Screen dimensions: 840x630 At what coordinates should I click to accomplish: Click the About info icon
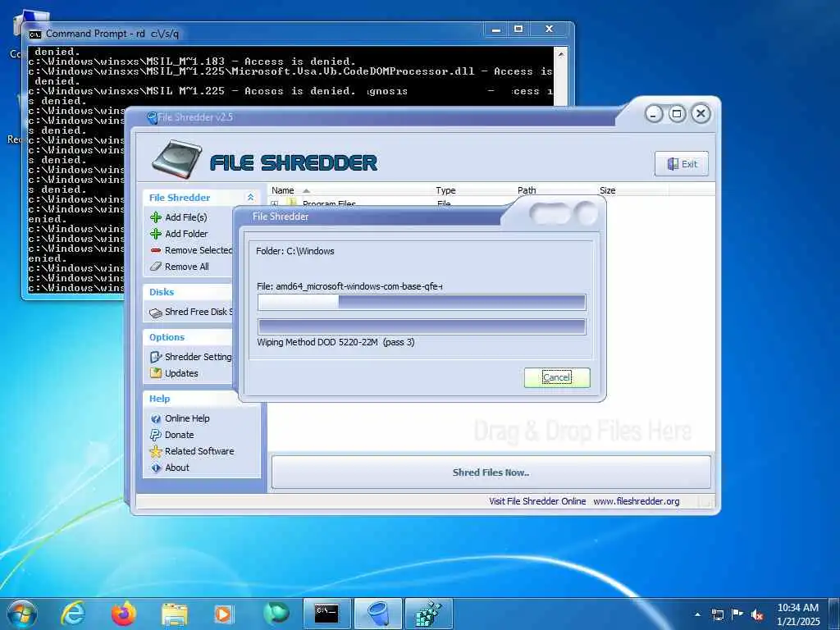point(156,468)
